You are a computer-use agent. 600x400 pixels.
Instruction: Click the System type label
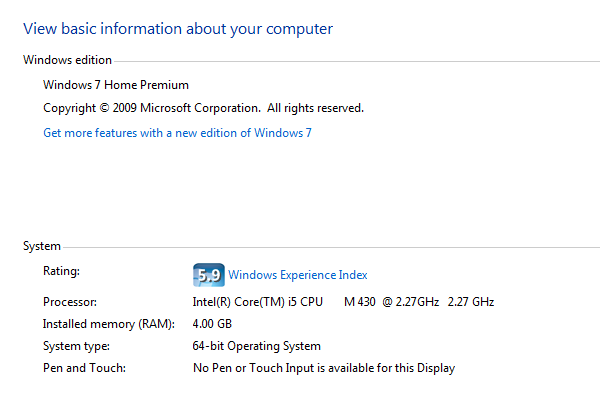pyautogui.click(x=76, y=346)
